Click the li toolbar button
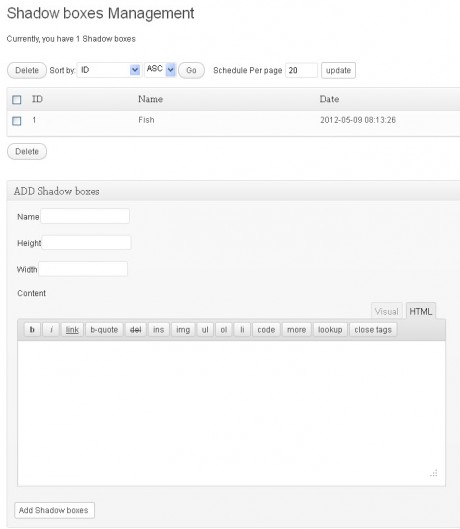Viewport: 460px width, 529px height. (x=242, y=329)
